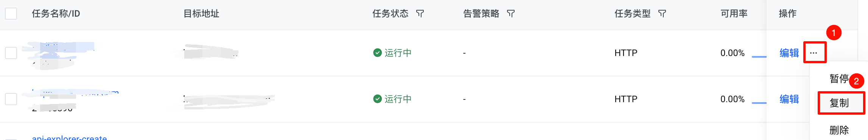Click the second row's green running status icon
Screen dimensions: 868x140
tap(377, 99)
